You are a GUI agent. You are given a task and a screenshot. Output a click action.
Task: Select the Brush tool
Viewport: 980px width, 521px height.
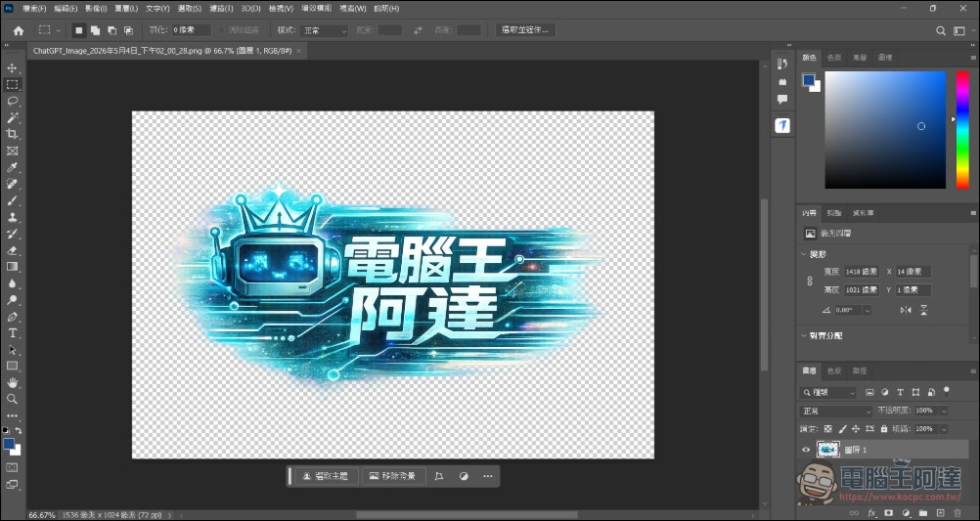click(12, 200)
